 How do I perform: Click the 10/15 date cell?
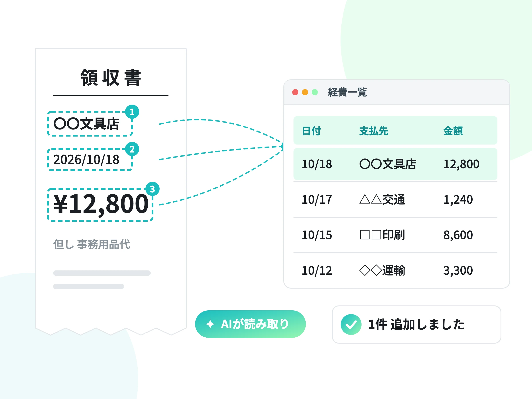(317, 235)
